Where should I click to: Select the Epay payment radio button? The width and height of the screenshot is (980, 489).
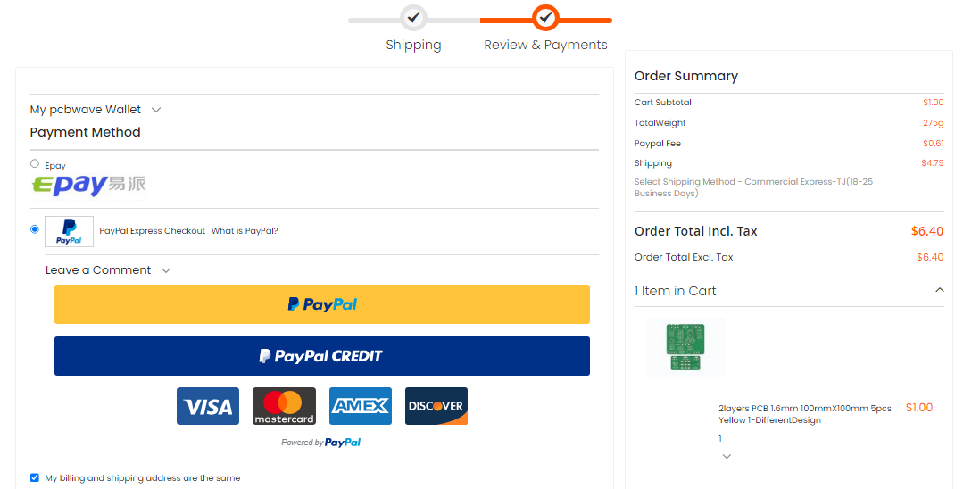pyautogui.click(x=35, y=163)
